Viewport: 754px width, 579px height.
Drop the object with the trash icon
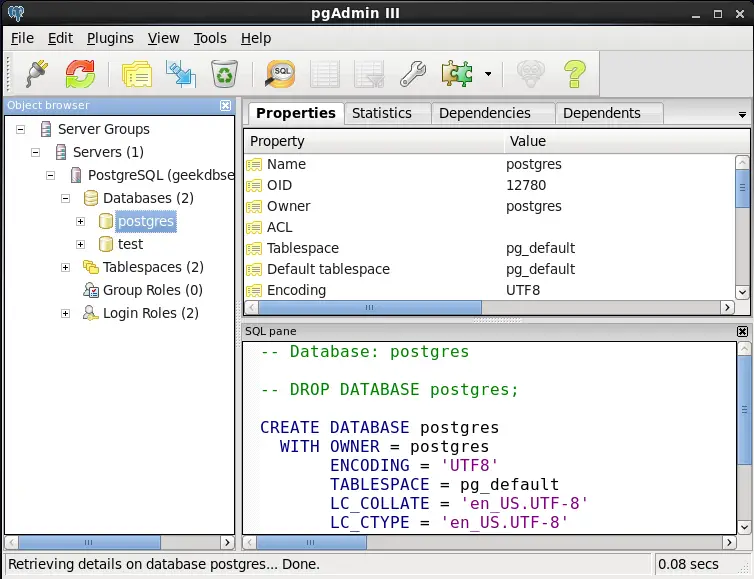pos(225,74)
